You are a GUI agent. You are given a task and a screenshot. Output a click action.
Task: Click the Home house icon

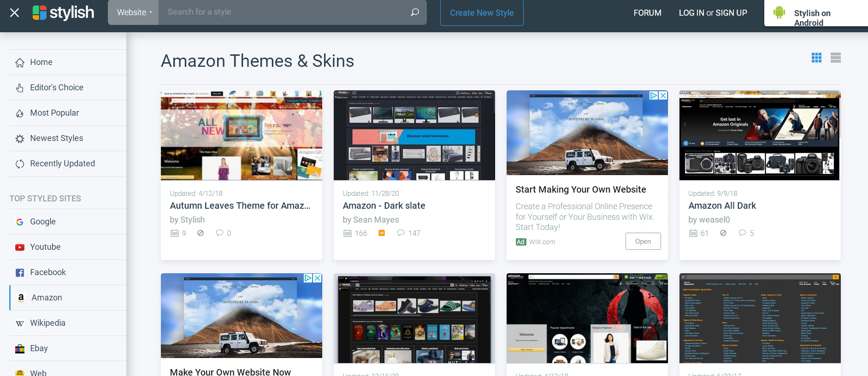[20, 63]
